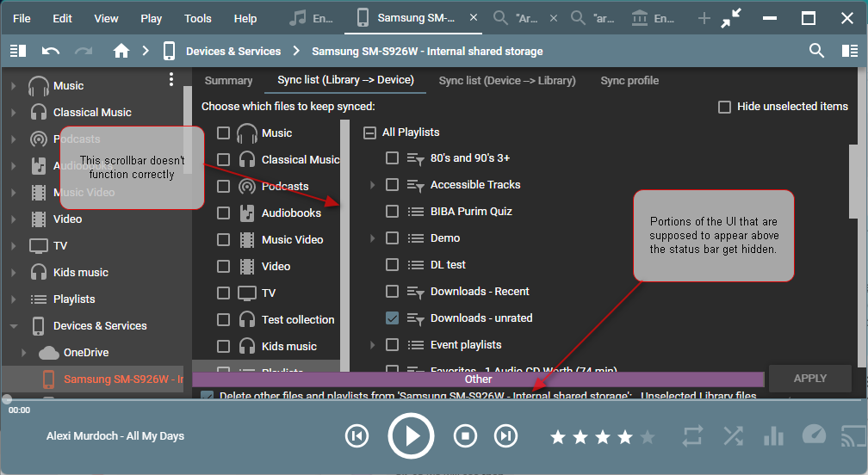Expand the Event playlists node
Image resolution: width=868 pixels, height=475 pixels.
click(x=372, y=345)
